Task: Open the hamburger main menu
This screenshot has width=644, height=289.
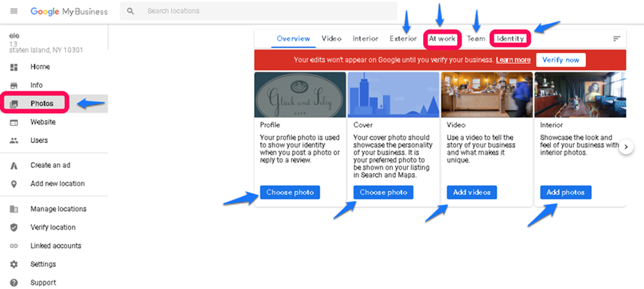Action: 14,11
